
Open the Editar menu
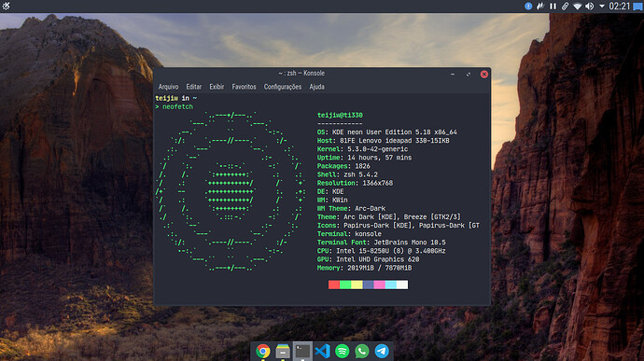(194, 87)
